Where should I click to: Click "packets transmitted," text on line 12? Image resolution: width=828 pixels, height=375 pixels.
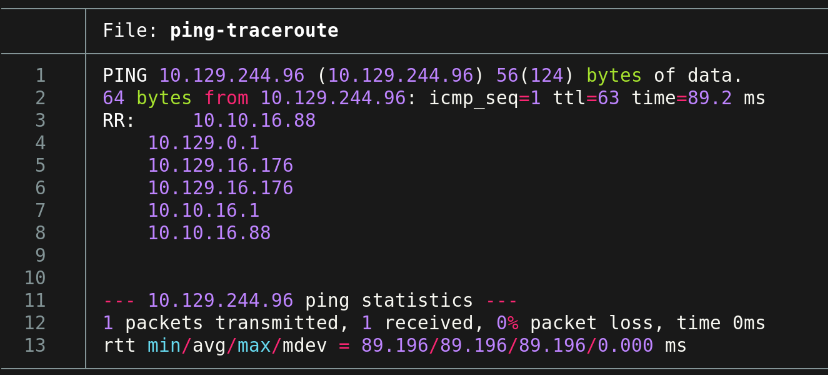(238, 323)
